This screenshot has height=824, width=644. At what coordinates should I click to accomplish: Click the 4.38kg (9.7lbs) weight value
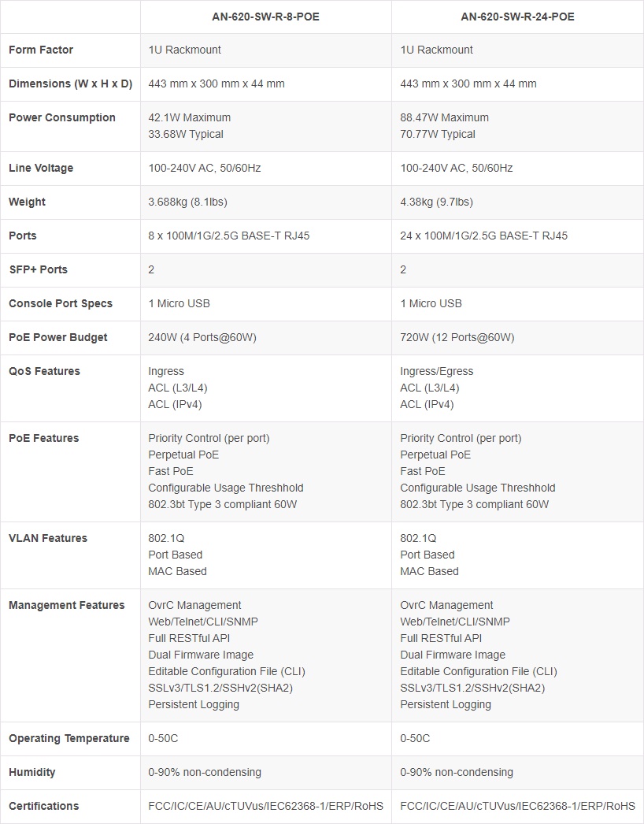point(436,202)
